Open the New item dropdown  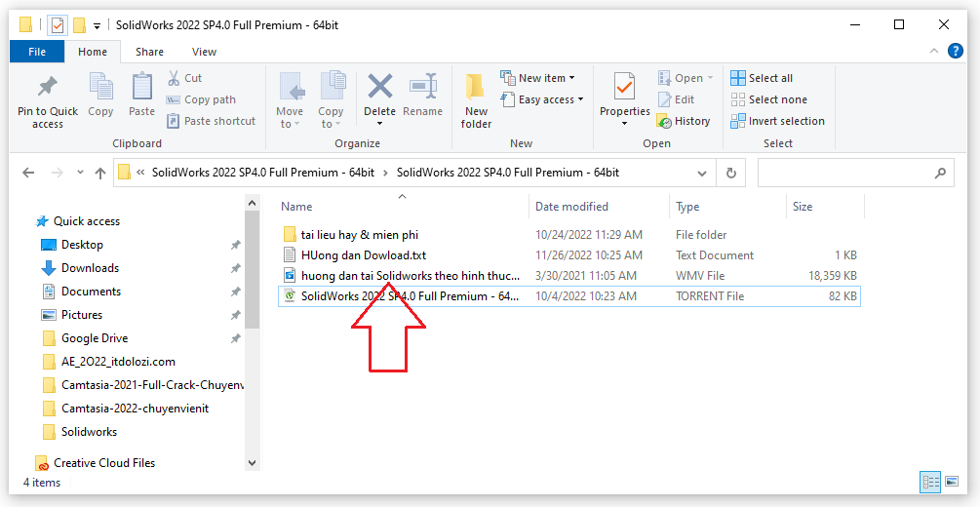click(x=537, y=78)
